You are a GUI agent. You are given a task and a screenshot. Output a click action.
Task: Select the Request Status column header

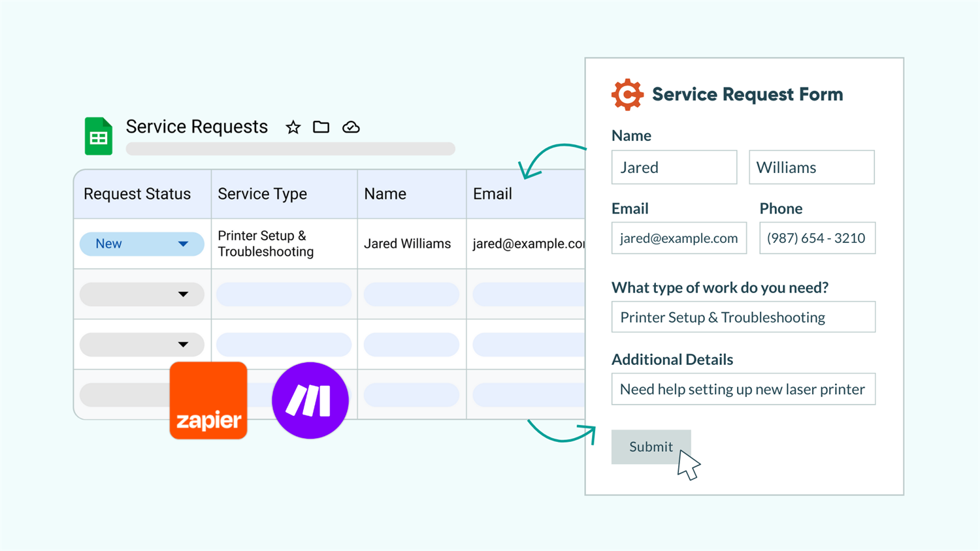137,194
